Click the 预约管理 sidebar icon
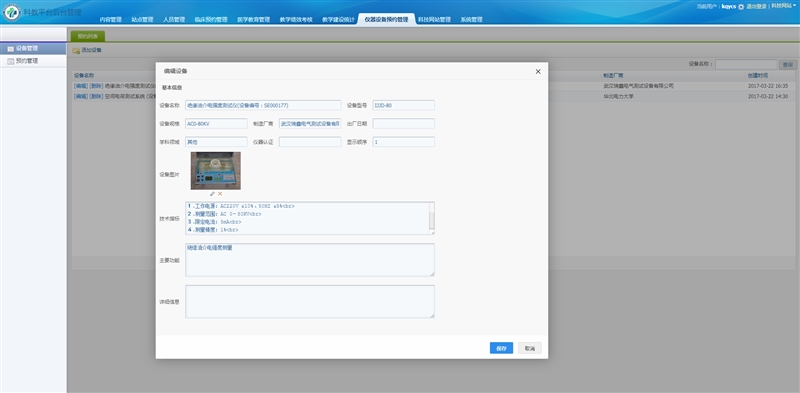The image size is (800, 393). 11,61
